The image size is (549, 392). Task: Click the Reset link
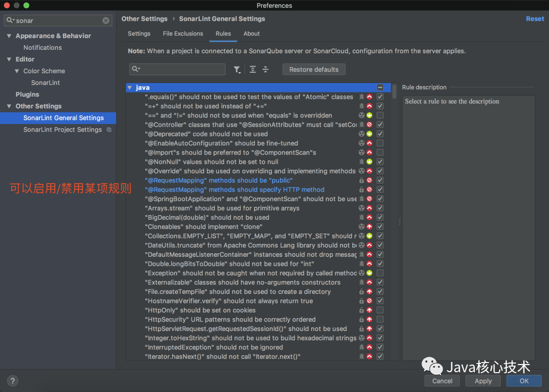click(535, 19)
